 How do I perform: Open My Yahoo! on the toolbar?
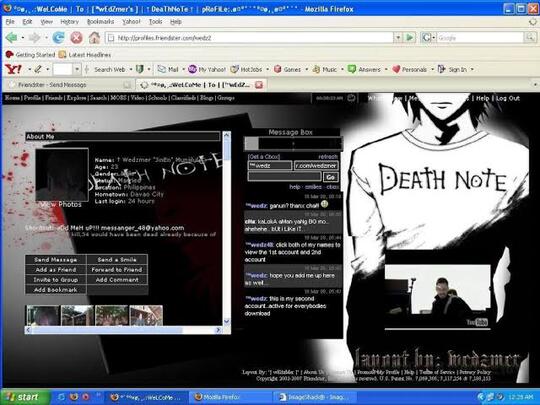(207, 70)
